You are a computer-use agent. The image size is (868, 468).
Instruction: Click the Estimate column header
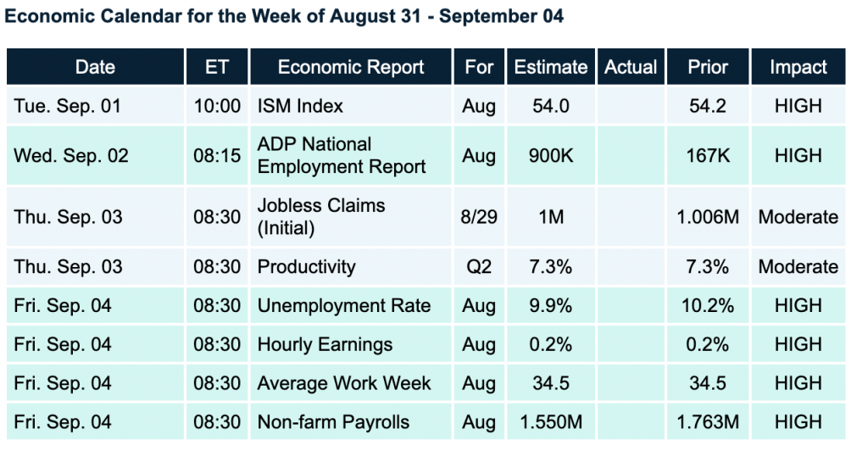click(550, 67)
